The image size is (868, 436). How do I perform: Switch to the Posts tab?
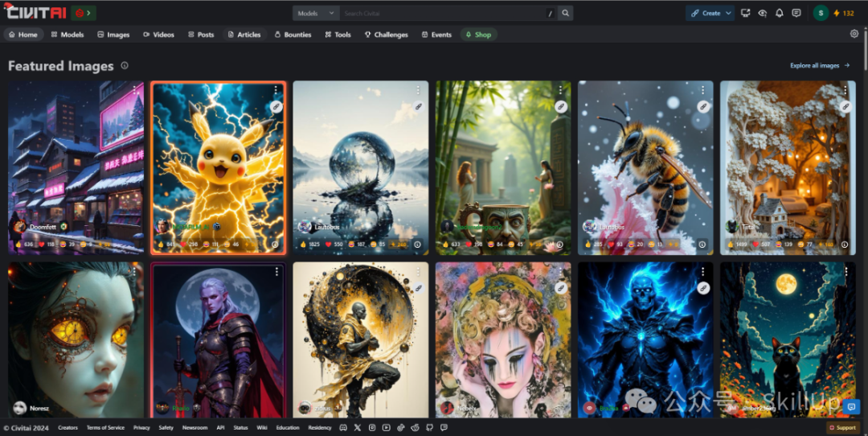tap(201, 35)
